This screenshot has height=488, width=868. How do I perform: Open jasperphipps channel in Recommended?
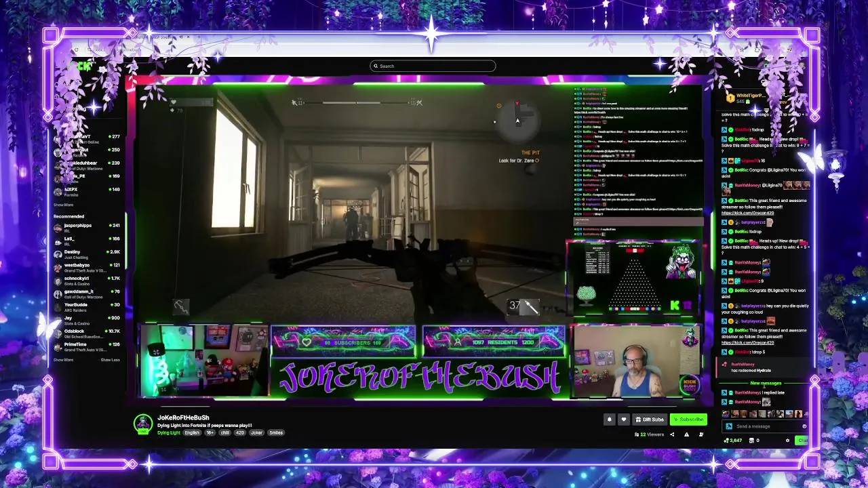(x=87, y=228)
